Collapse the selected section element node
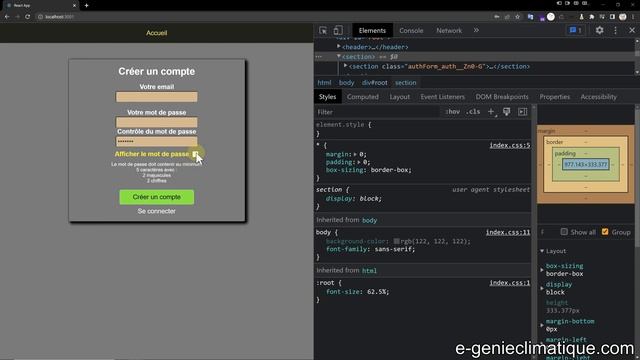This screenshot has height=360, width=640. pyautogui.click(x=338, y=56)
